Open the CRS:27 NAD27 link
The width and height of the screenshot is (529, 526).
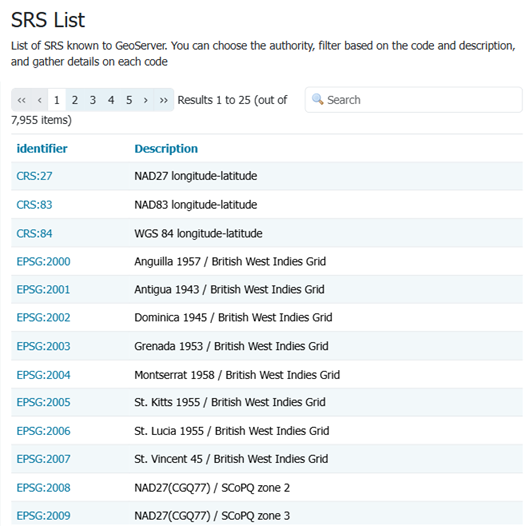point(34,176)
